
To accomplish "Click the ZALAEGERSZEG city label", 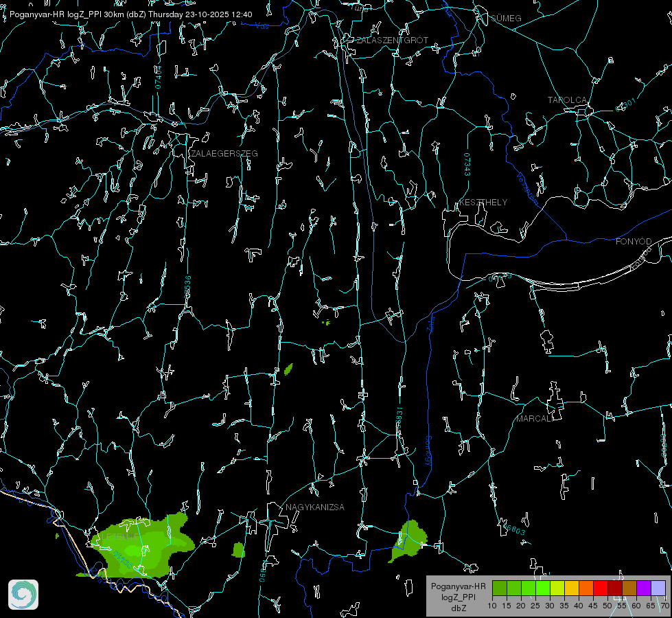I will pos(224,154).
